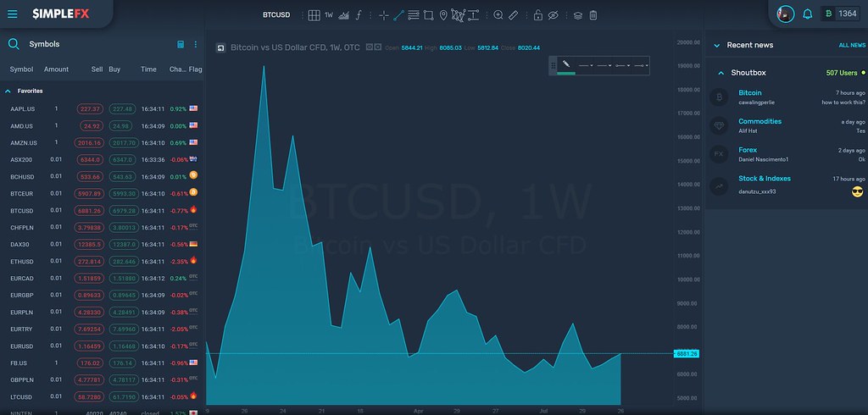This screenshot has height=415, width=868.
Task: Open the notifications bell
Action: click(x=808, y=14)
